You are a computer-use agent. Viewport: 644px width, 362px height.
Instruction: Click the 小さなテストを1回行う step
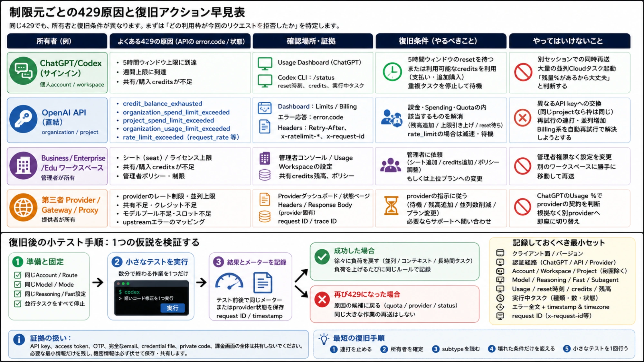600,348
